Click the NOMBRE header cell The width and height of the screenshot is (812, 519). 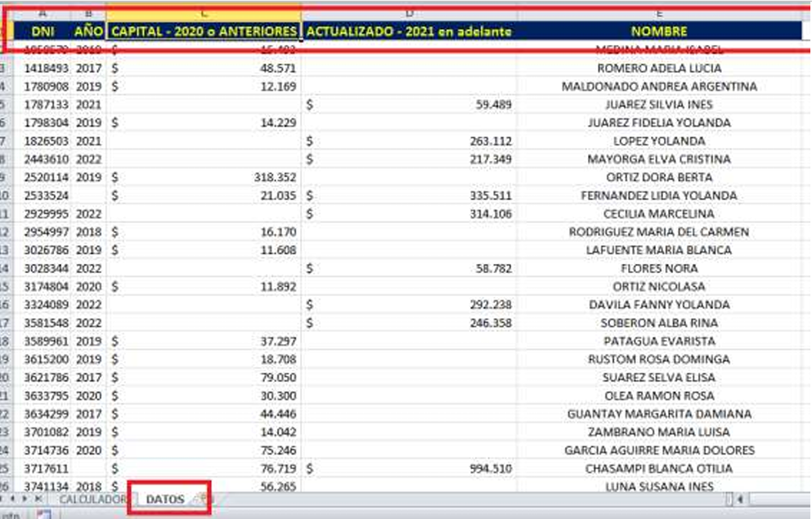(659, 31)
